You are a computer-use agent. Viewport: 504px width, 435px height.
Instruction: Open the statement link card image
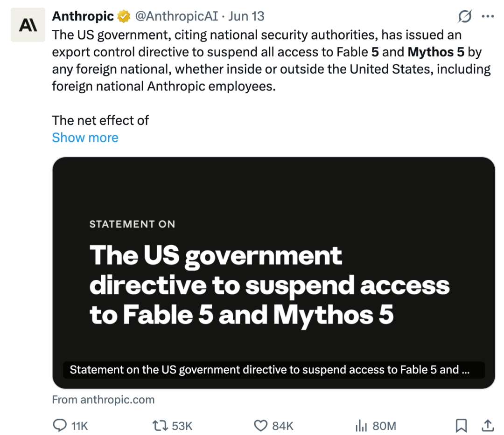[x=273, y=273]
